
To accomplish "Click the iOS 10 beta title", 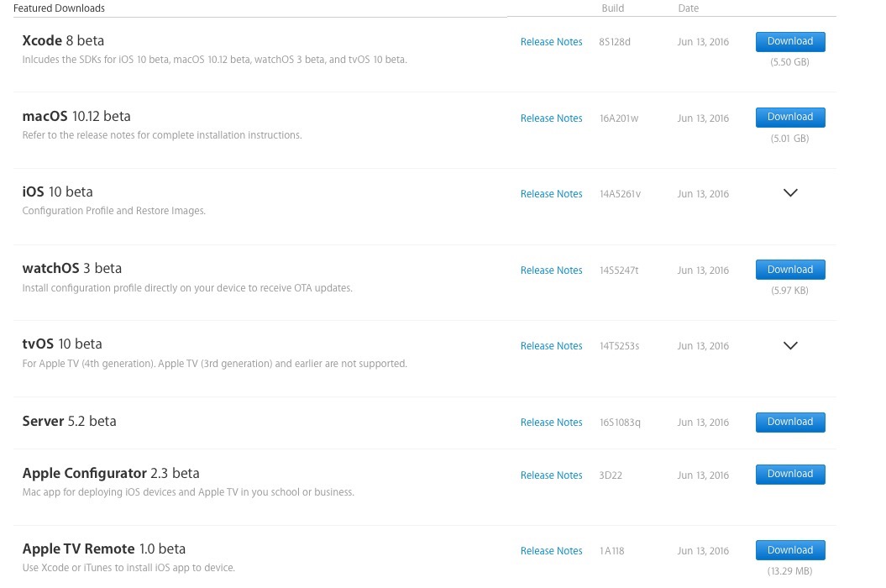I will (57, 192).
